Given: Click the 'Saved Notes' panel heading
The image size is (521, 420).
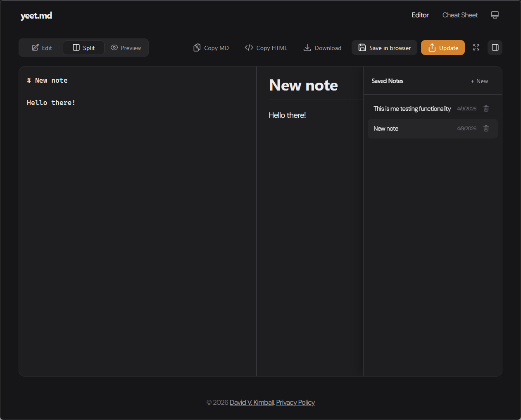Looking at the screenshot, I should [x=387, y=81].
